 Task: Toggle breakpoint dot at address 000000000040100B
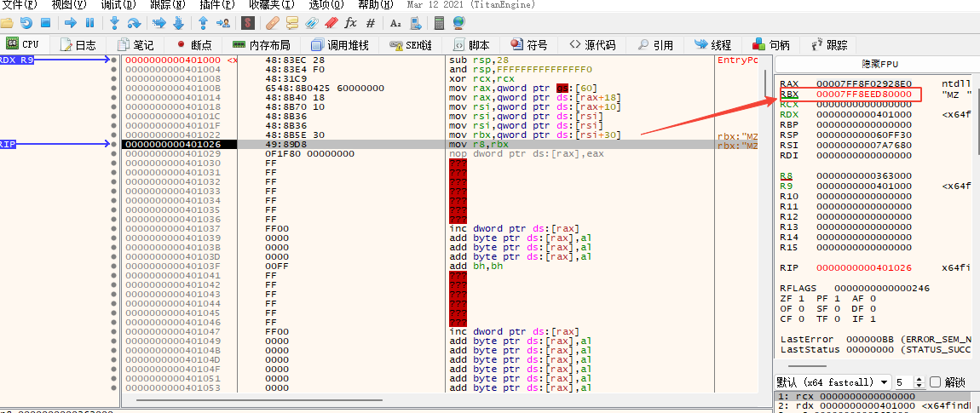click(x=113, y=89)
